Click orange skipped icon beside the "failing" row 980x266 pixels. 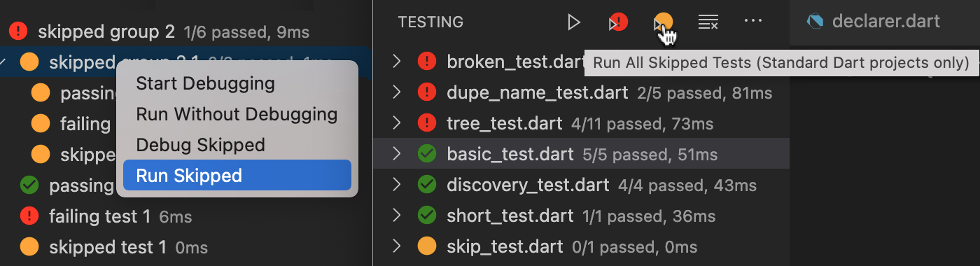coord(41,124)
